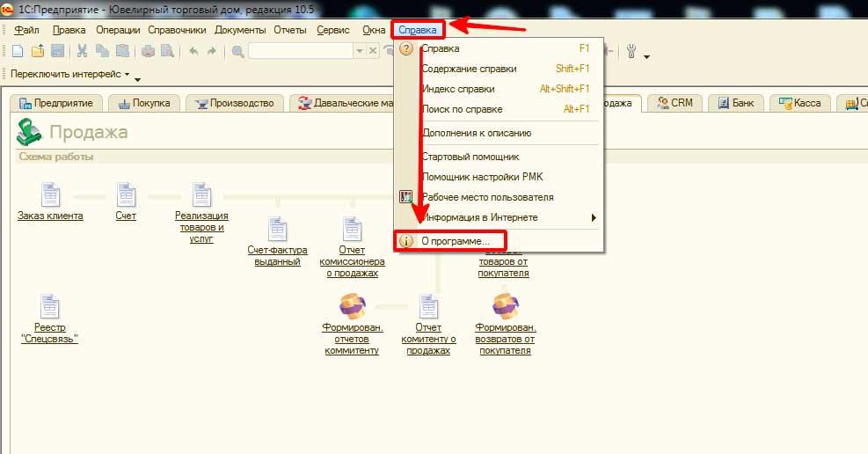
Task: Click the Copy icon in toolbar
Action: click(102, 52)
